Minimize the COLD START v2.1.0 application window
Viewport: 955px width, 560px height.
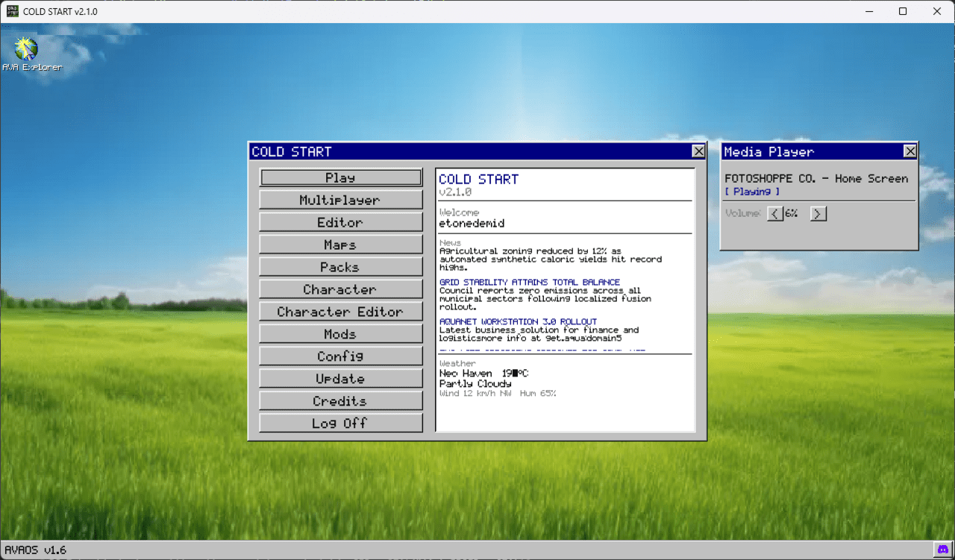[x=868, y=11]
